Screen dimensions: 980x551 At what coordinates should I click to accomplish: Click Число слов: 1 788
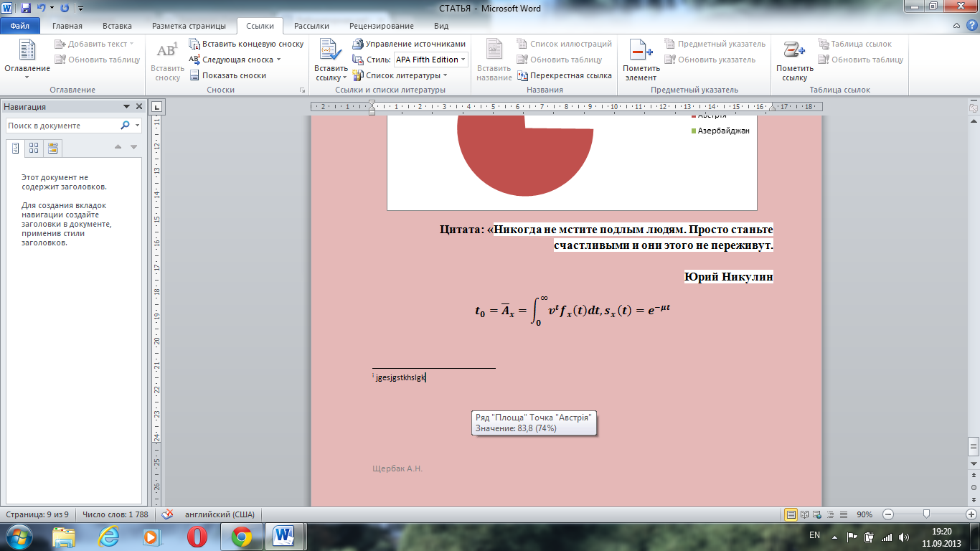(x=116, y=514)
